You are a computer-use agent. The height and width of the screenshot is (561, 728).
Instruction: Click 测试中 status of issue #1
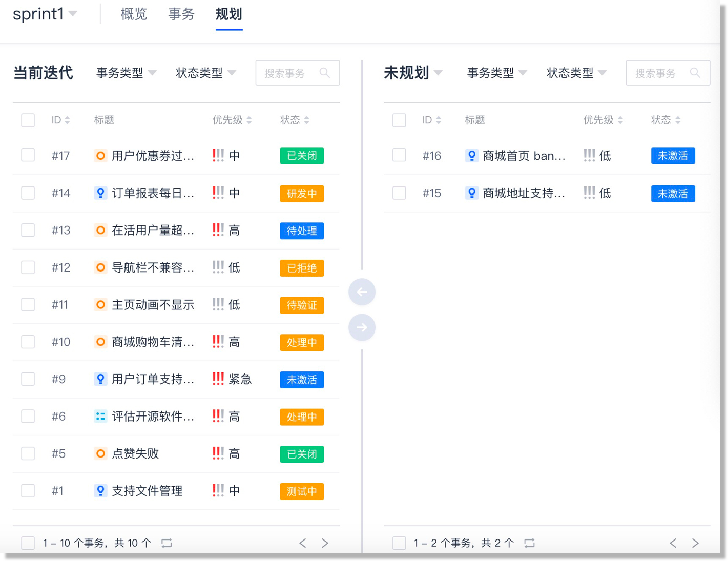tap(302, 491)
